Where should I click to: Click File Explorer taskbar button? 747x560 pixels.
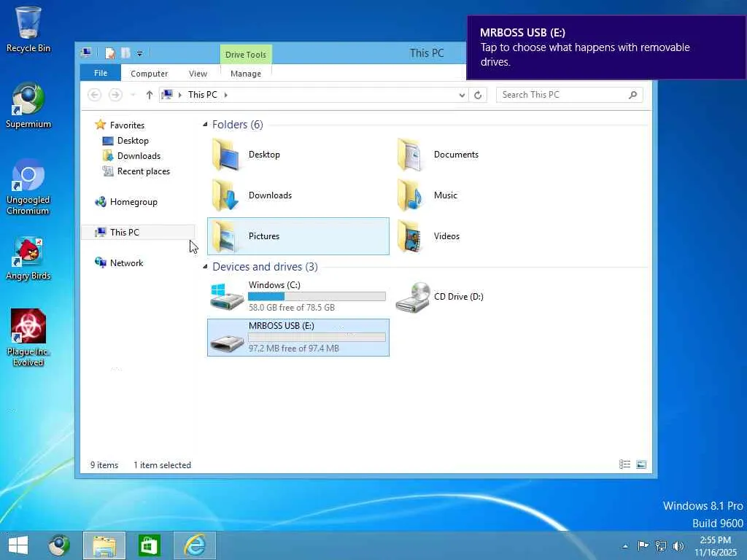coord(104,545)
